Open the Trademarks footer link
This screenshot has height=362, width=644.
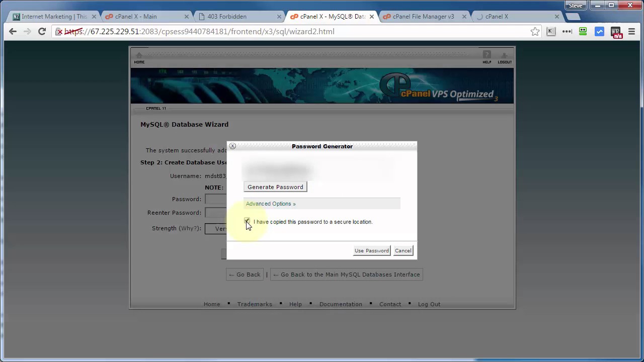tap(255, 304)
